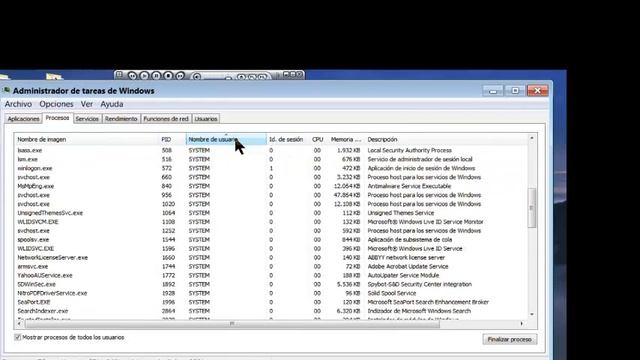Select the winlogon.exe process
The image size is (640, 360).
pos(271,168)
